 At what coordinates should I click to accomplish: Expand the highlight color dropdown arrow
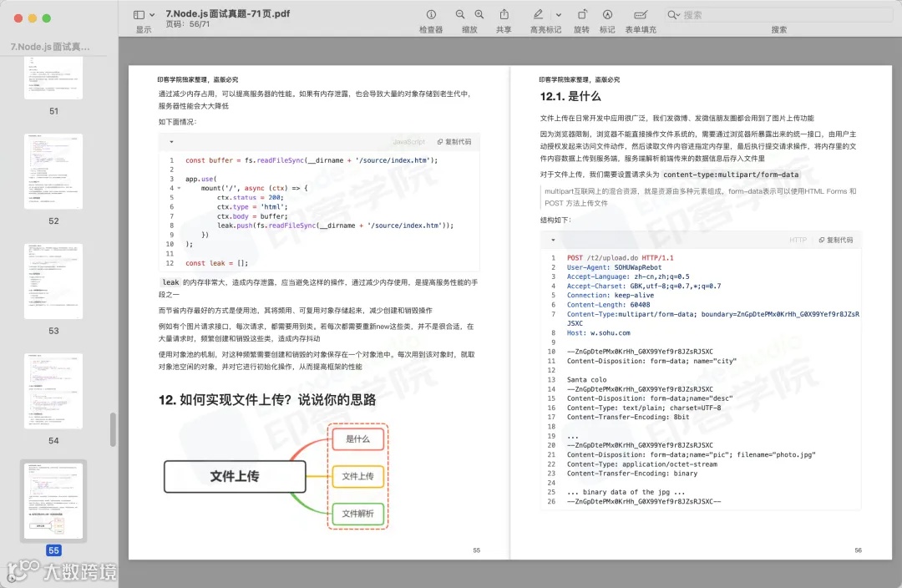click(558, 15)
